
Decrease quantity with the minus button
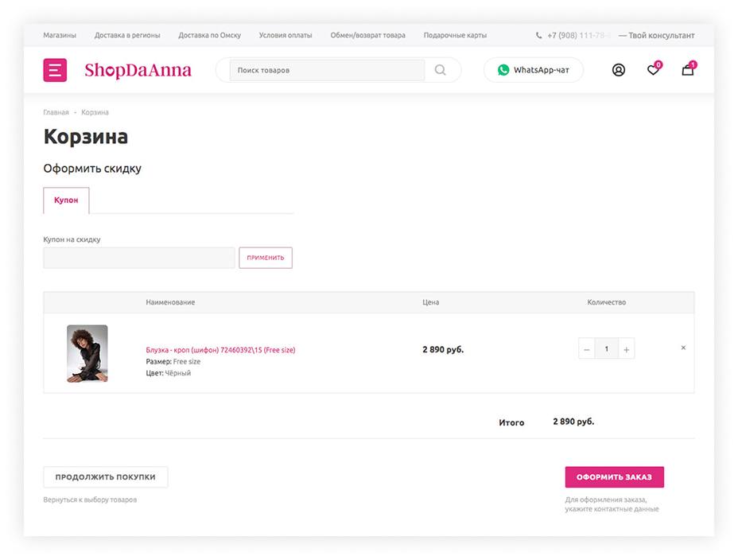586,349
